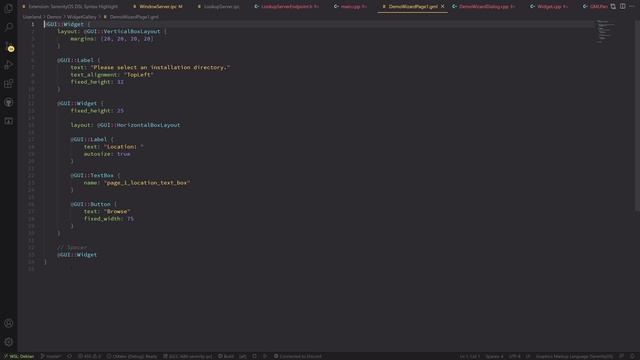The width and height of the screenshot is (640, 360).
Task: Click the build target [all] status item
Action: click(243, 356)
